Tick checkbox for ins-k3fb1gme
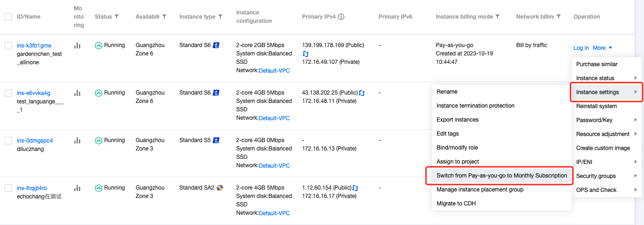The width and height of the screenshot is (644, 225). [8, 46]
